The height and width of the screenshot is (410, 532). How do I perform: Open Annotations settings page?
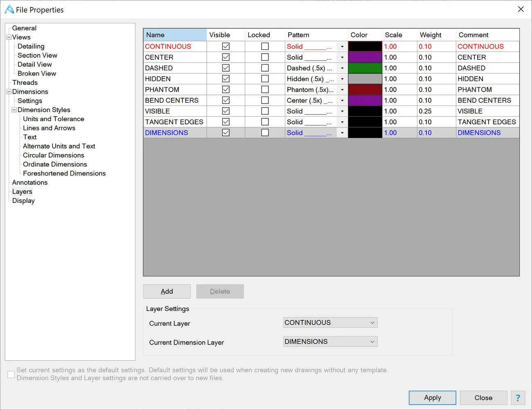pos(30,182)
